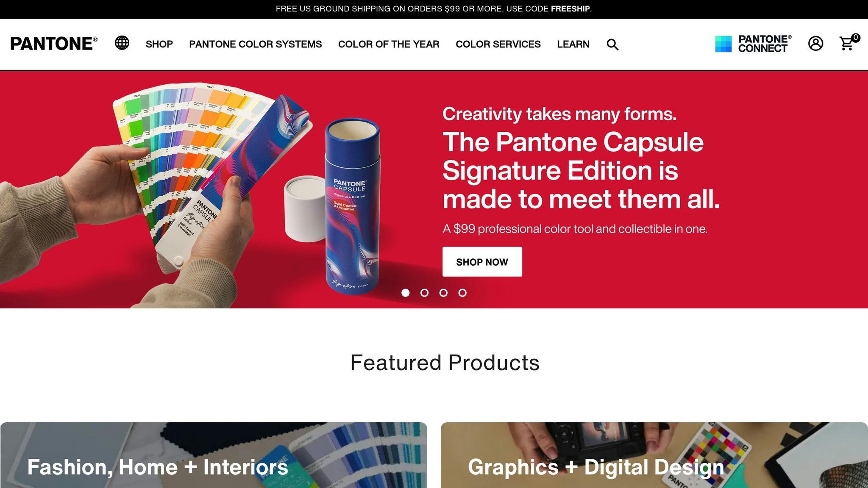Click the cart item count badge
This screenshot has height=488, width=868.
click(856, 38)
